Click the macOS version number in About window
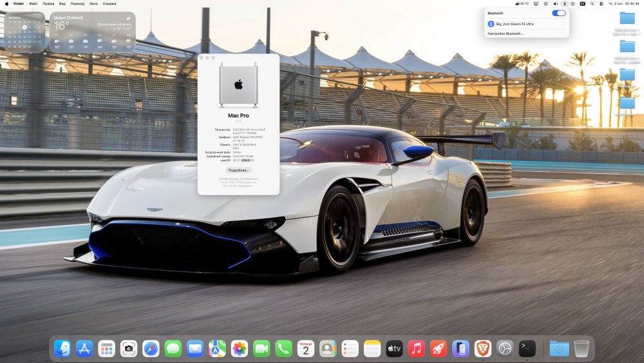The width and height of the screenshot is (644, 363). click(243, 161)
